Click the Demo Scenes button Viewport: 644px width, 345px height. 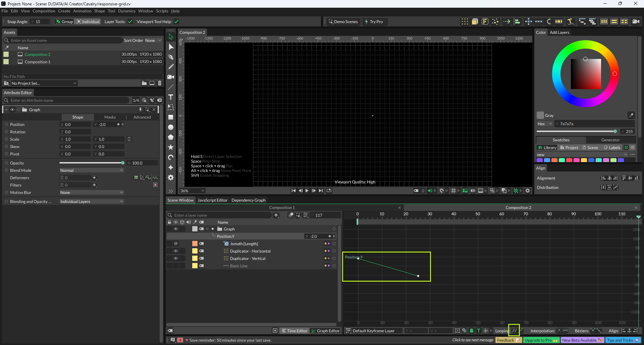coord(343,22)
